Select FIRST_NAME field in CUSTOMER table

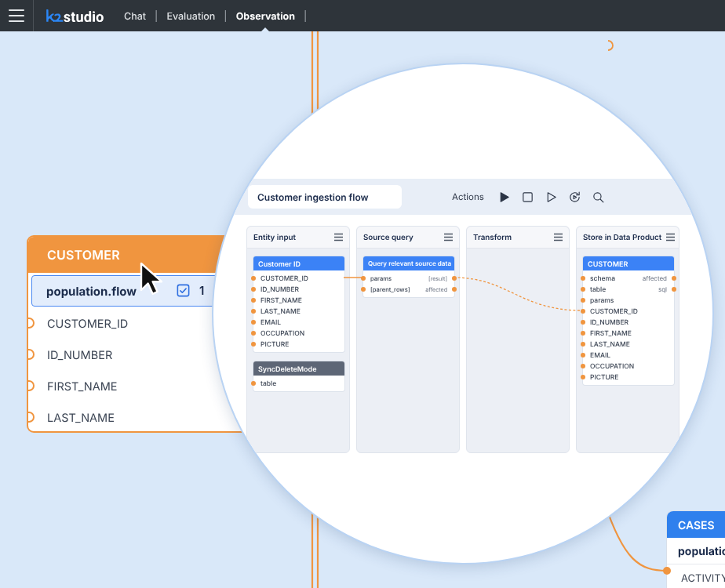click(82, 387)
